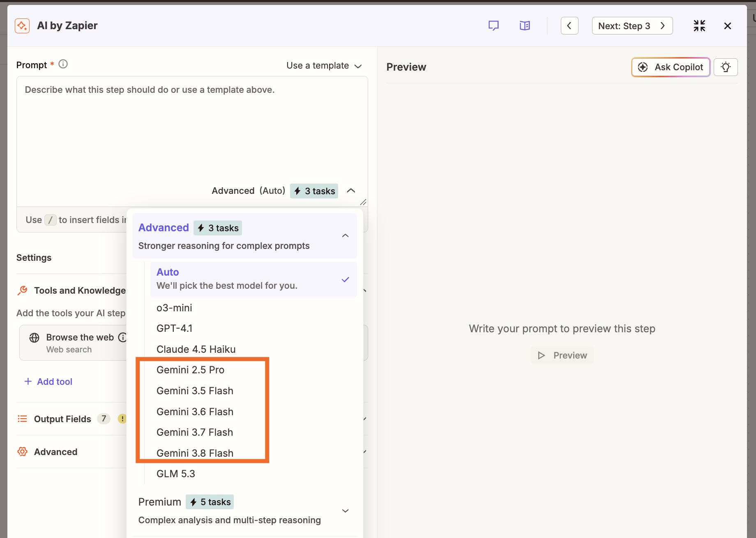Viewport: 756px width, 538px height.
Task: Click the Output Fields list icon
Action: pos(22,419)
